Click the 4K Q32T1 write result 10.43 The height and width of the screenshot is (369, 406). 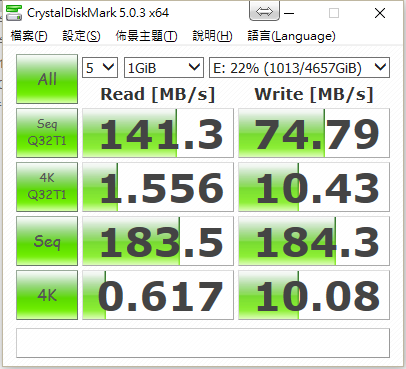click(x=314, y=187)
